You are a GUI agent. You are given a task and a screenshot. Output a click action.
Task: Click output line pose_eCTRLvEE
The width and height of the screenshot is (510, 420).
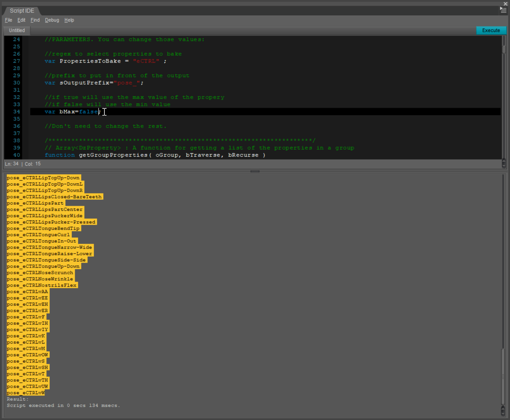point(28,298)
